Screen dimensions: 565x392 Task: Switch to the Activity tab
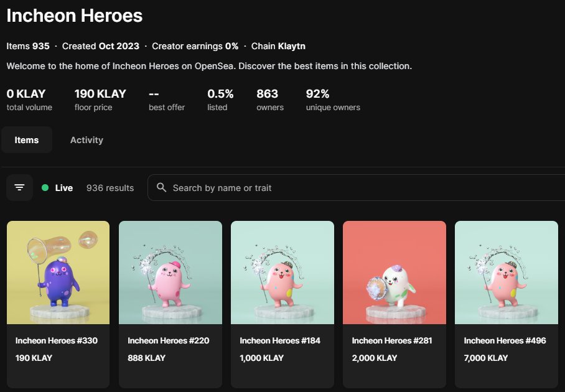(x=86, y=140)
